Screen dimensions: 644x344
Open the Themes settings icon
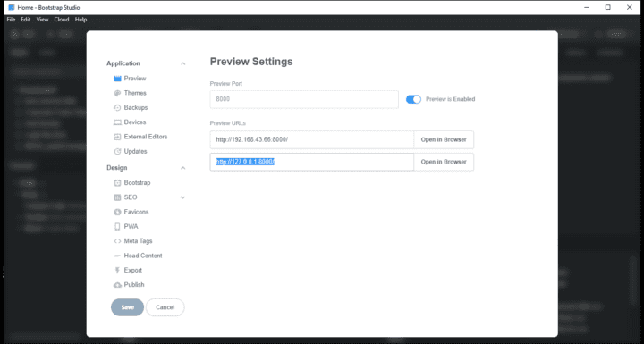(117, 93)
